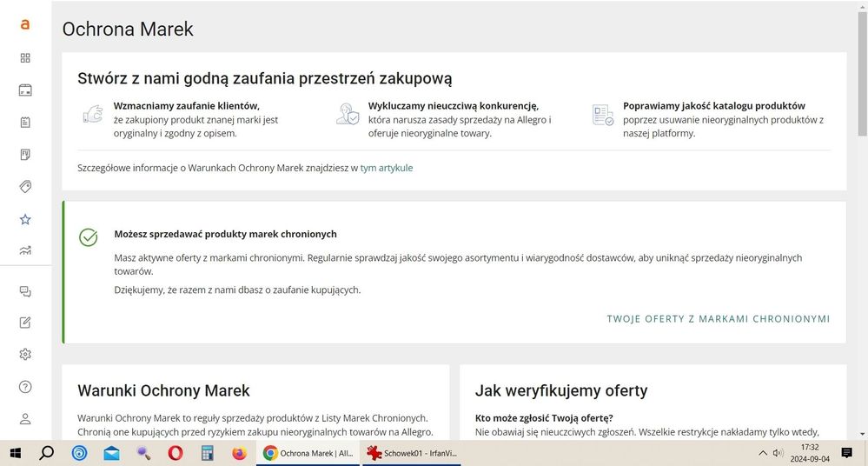Open the receipt icon in sidebar
The image size is (868, 466).
pos(25,155)
